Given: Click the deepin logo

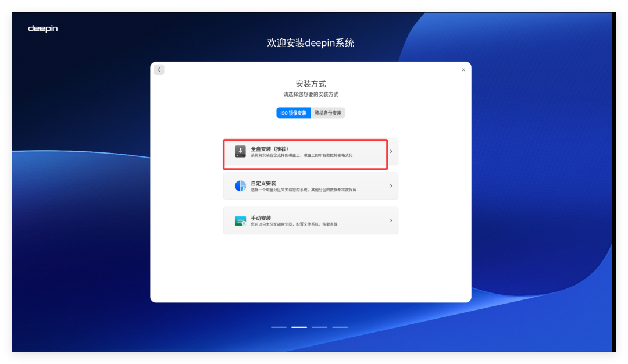Looking at the screenshot, I should click(43, 28).
